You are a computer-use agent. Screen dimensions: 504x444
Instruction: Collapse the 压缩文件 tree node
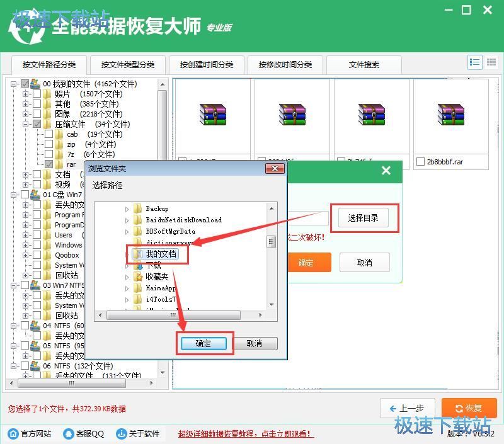click(25, 124)
